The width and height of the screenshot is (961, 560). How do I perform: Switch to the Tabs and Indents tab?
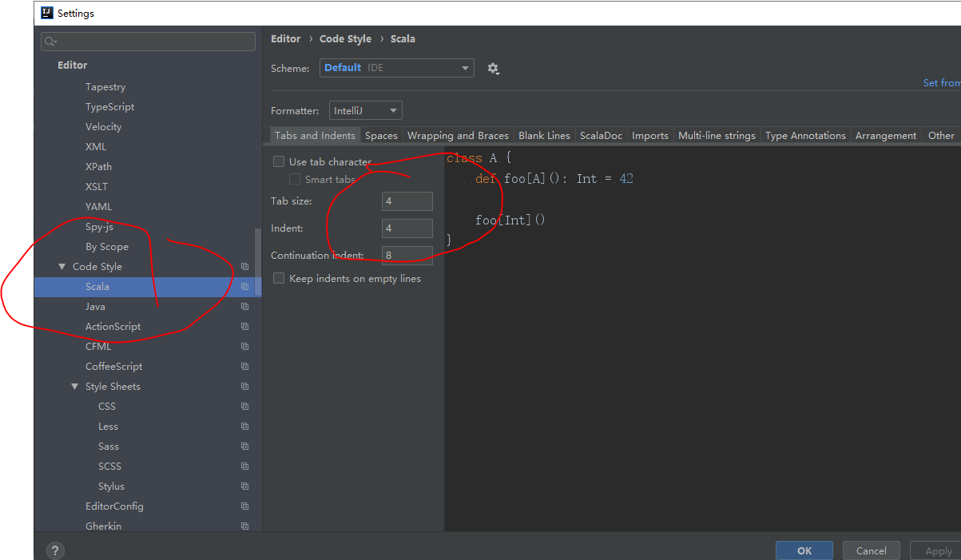tap(315, 136)
